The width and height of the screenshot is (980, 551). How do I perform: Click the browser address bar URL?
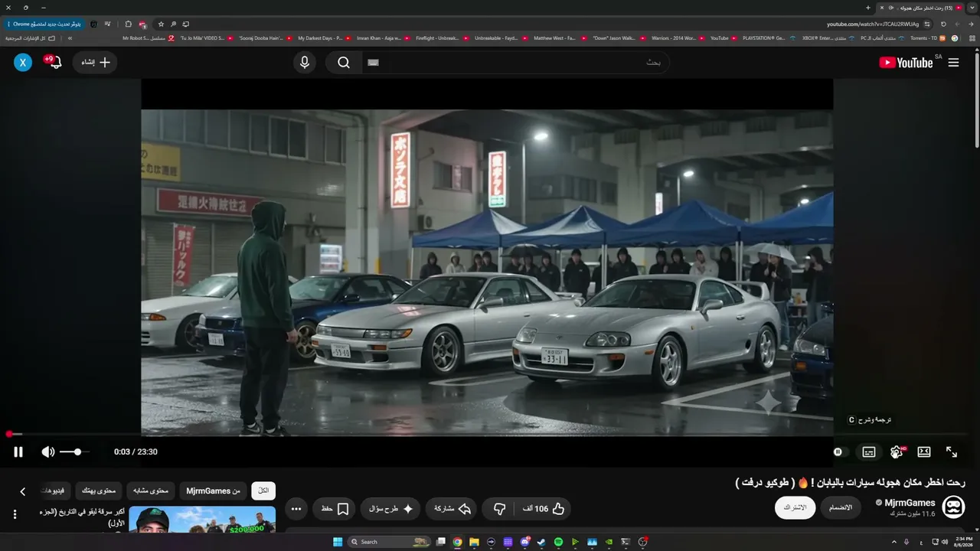click(873, 24)
